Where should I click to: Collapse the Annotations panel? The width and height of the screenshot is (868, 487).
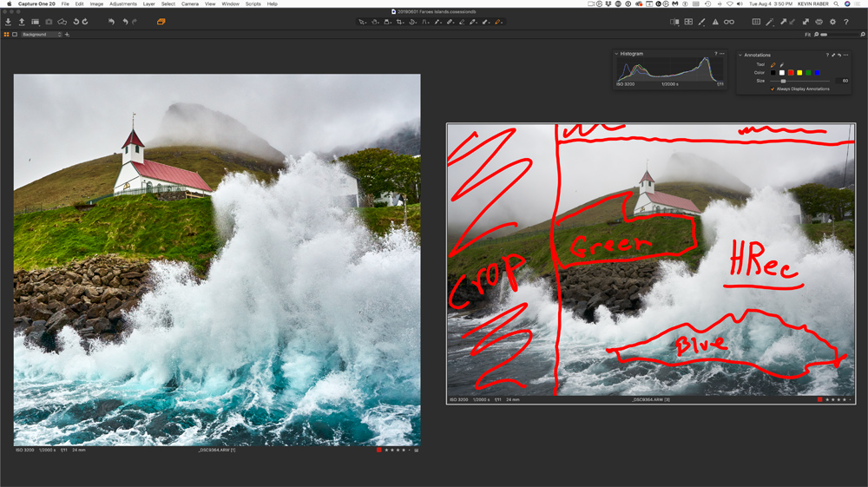740,55
